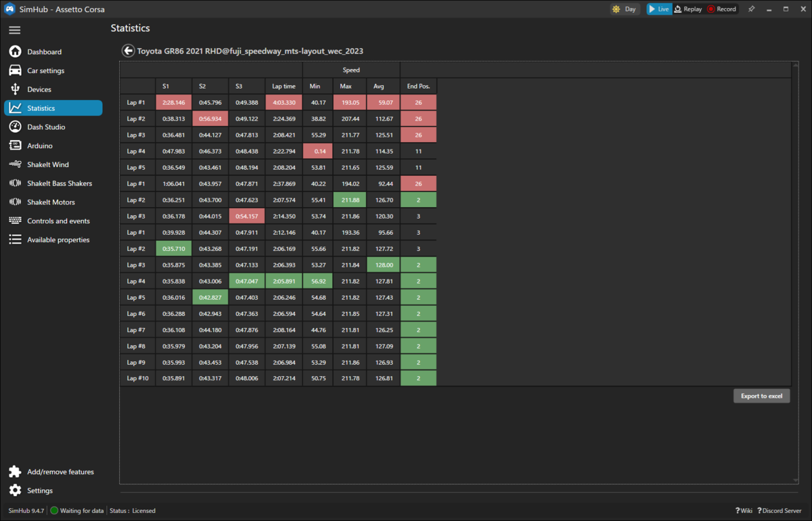Select the green 128.00 avg speed cell
Viewport: 812px width, 521px height.
pos(384,265)
